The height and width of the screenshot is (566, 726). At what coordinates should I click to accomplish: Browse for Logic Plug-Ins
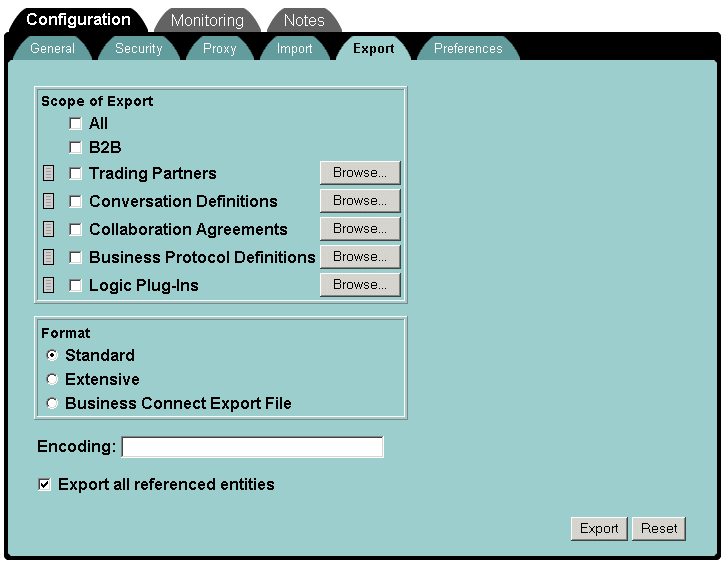(x=360, y=285)
